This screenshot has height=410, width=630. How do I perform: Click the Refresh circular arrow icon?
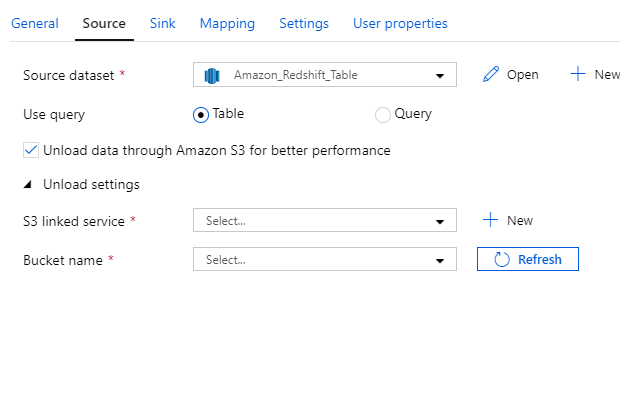[501, 260]
